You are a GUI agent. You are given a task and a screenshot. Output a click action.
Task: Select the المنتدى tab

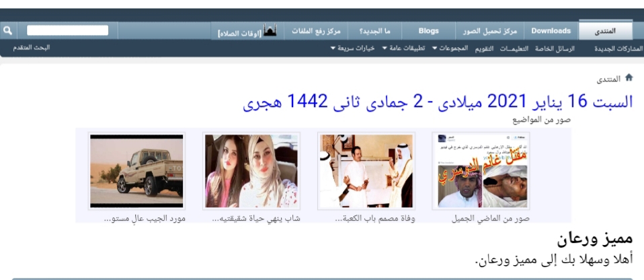(606, 31)
